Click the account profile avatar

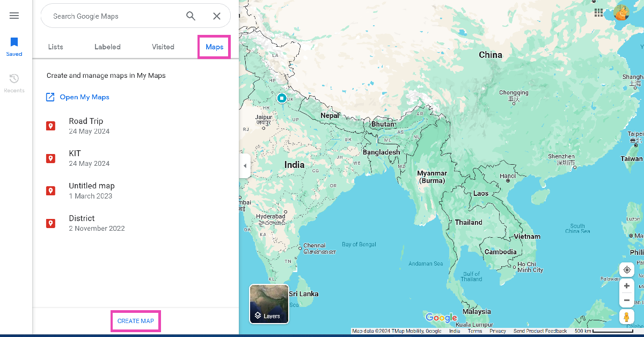621,13
